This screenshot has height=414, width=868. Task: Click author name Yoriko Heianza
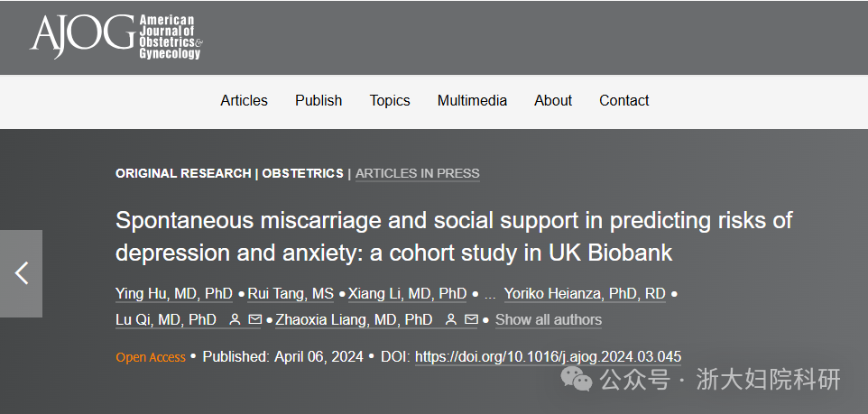point(586,294)
